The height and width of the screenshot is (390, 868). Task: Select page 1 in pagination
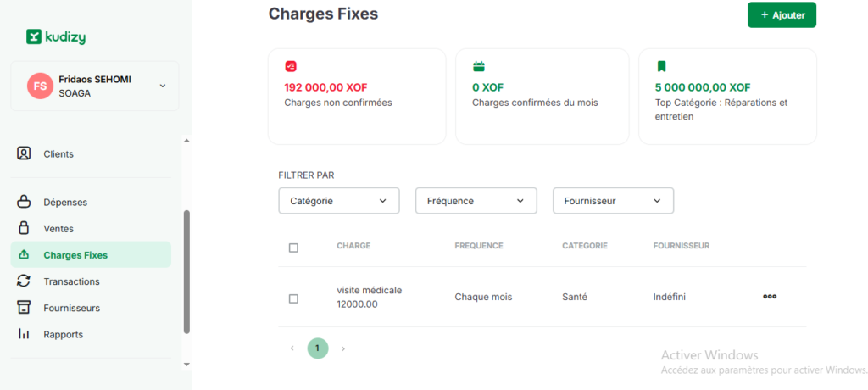point(317,348)
